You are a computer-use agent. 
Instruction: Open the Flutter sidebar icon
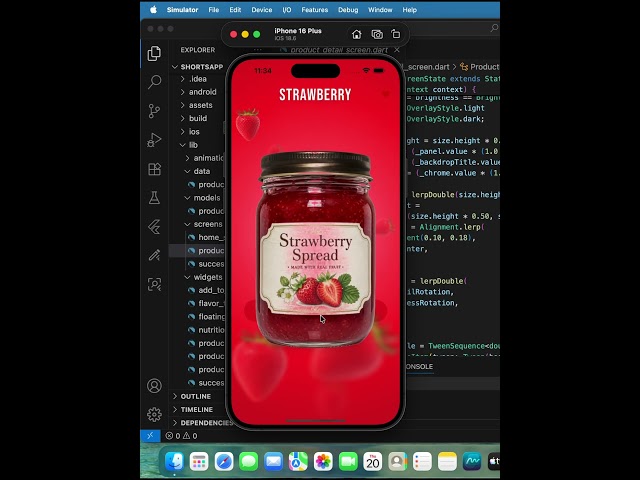tap(154, 227)
